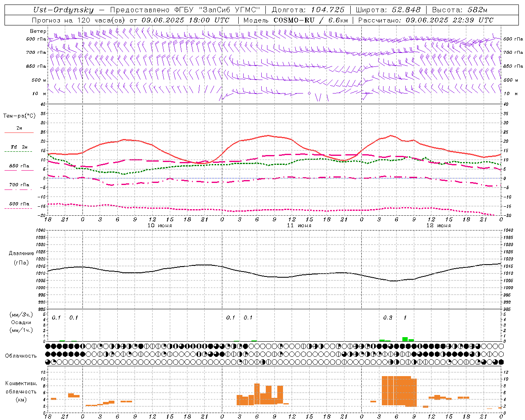Click the Конвективн. label
This screenshot has width=525, height=420.
tap(21, 383)
